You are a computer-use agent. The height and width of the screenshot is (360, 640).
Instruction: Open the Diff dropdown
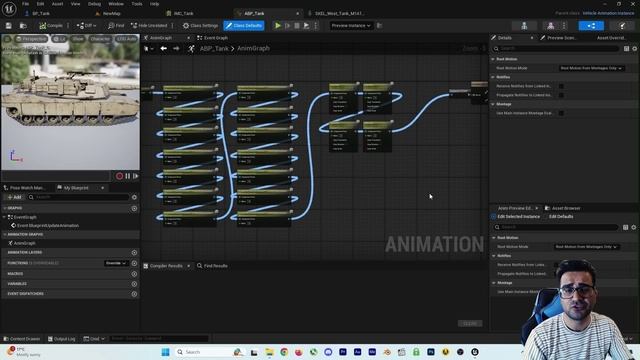pyautogui.click(x=86, y=26)
